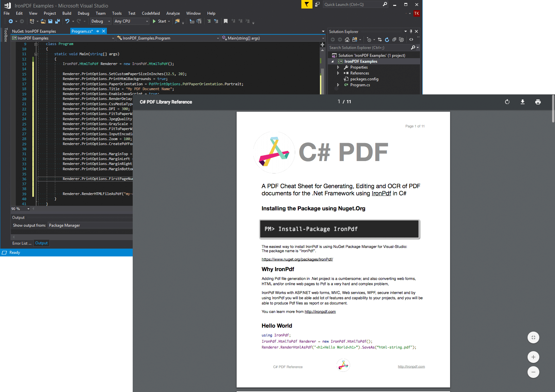
Task: Save all files using Save All icon
Action: [58, 21]
